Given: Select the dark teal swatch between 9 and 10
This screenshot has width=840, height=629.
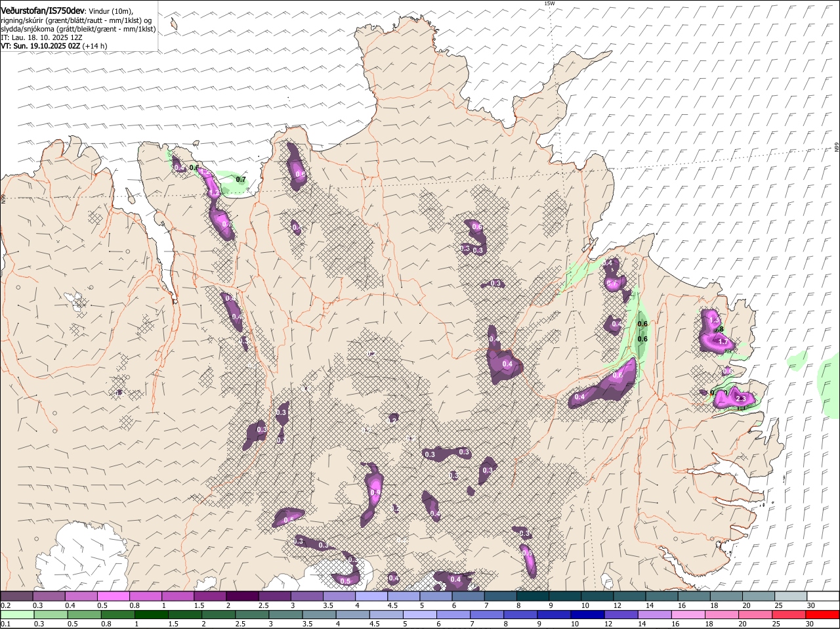Looking at the screenshot, I should pos(566,596).
